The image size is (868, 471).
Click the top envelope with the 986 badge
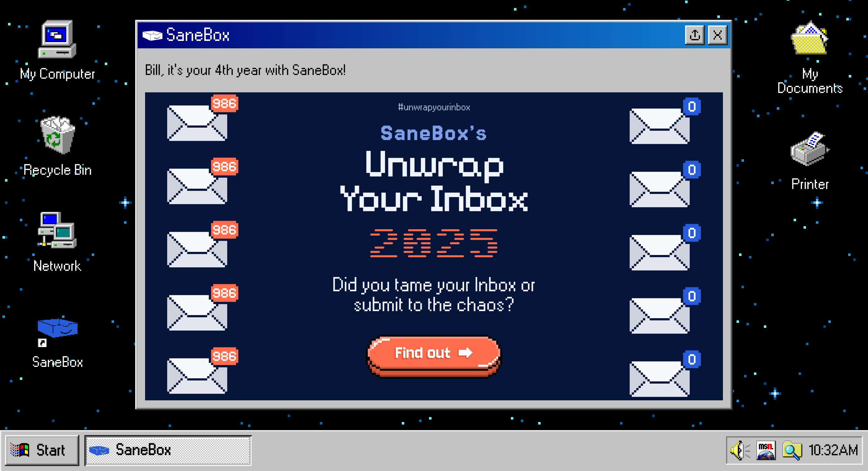coord(197,123)
